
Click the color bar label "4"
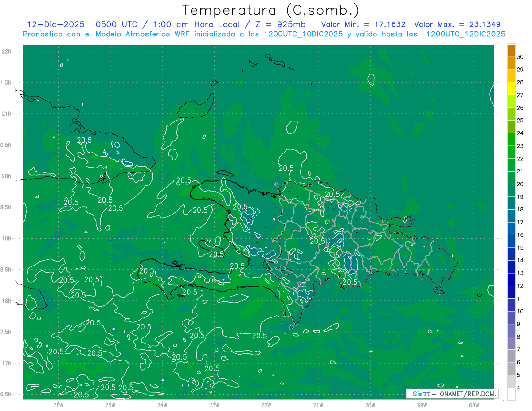pos(519,388)
